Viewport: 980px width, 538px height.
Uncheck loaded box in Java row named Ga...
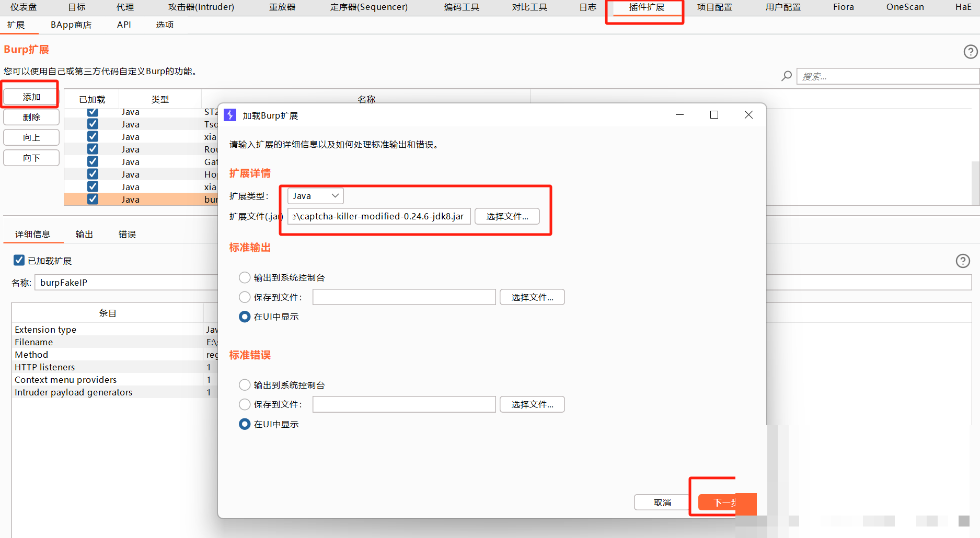point(93,161)
